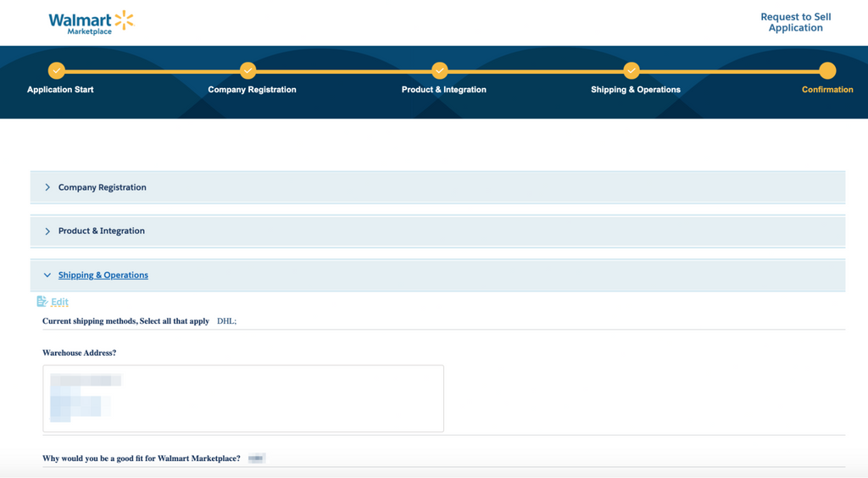Select the Confirmation step label

827,90
